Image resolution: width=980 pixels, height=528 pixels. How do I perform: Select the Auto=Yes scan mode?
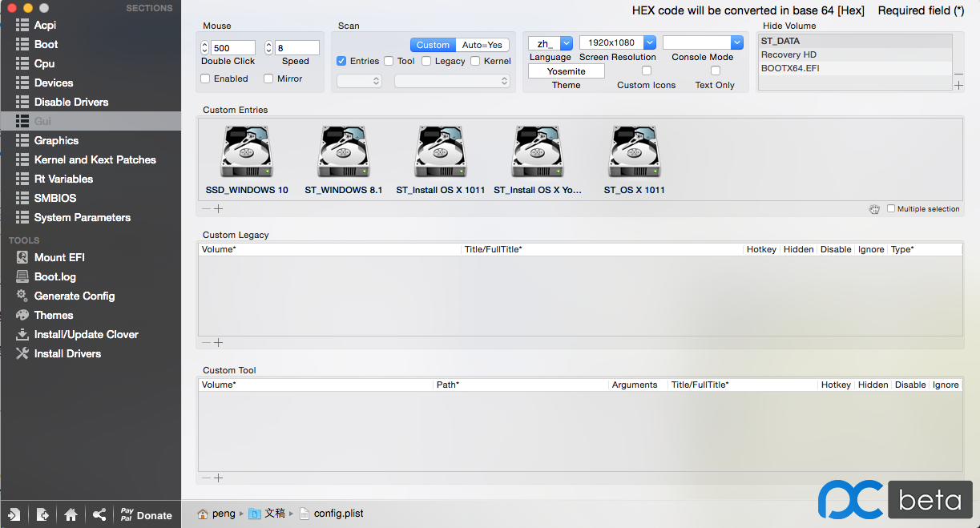(482, 45)
